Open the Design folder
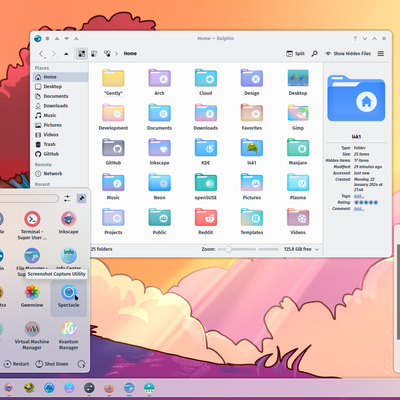The image size is (400, 400). [252, 82]
